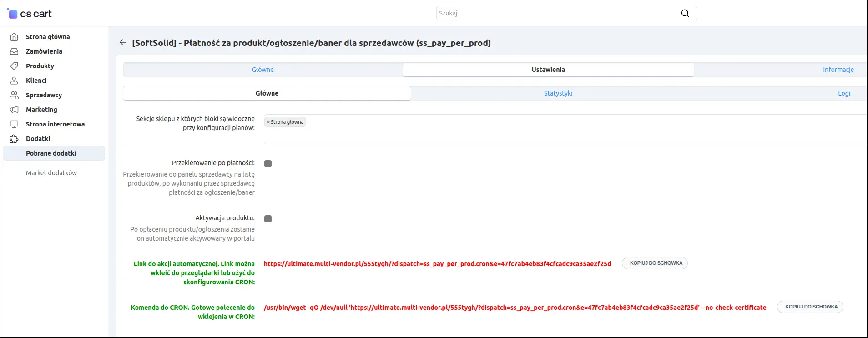The image size is (868, 338).
Task: Copy the automatic action link to clipboard
Action: (x=655, y=263)
